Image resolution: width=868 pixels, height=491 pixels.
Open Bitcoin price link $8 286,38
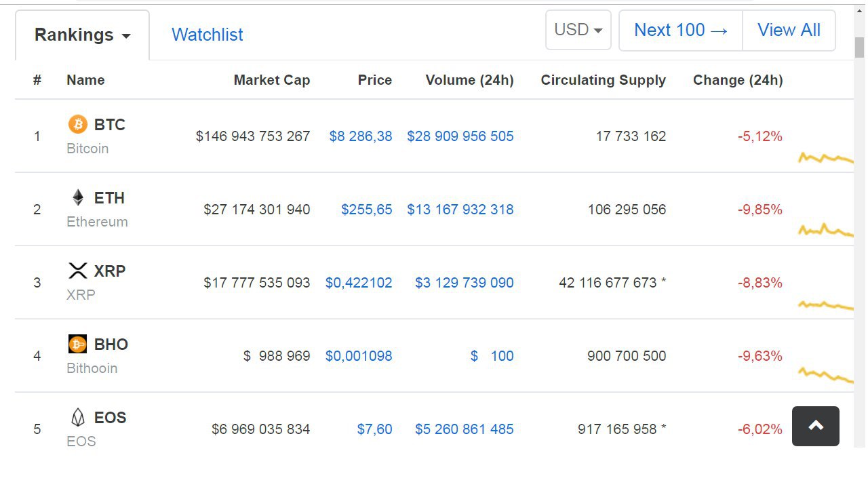[361, 136]
